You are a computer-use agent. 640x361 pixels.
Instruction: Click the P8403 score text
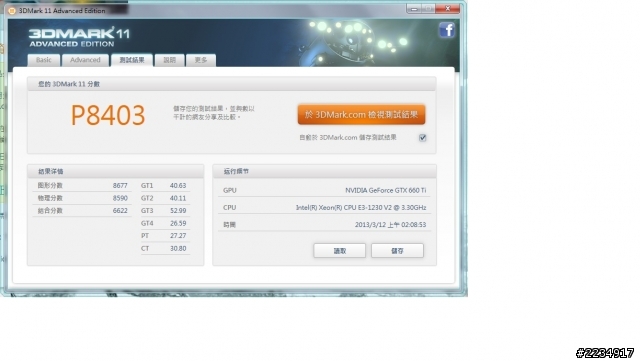click(x=108, y=115)
